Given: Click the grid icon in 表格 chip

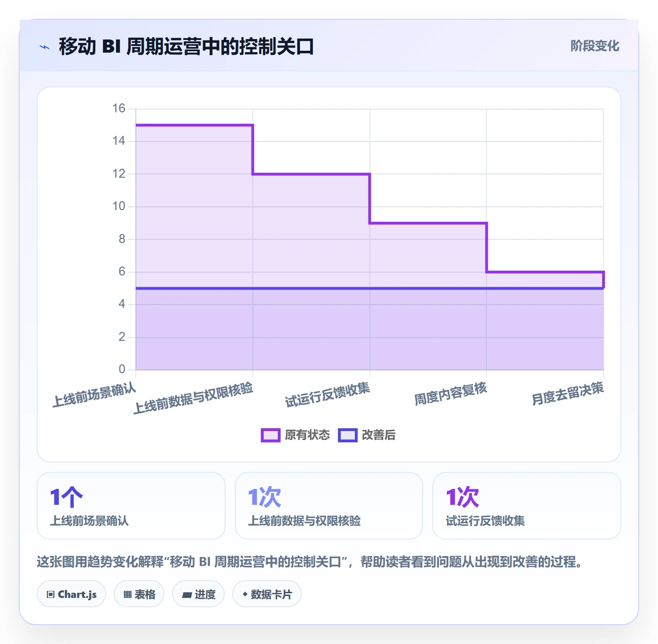Looking at the screenshot, I should coord(127,595).
